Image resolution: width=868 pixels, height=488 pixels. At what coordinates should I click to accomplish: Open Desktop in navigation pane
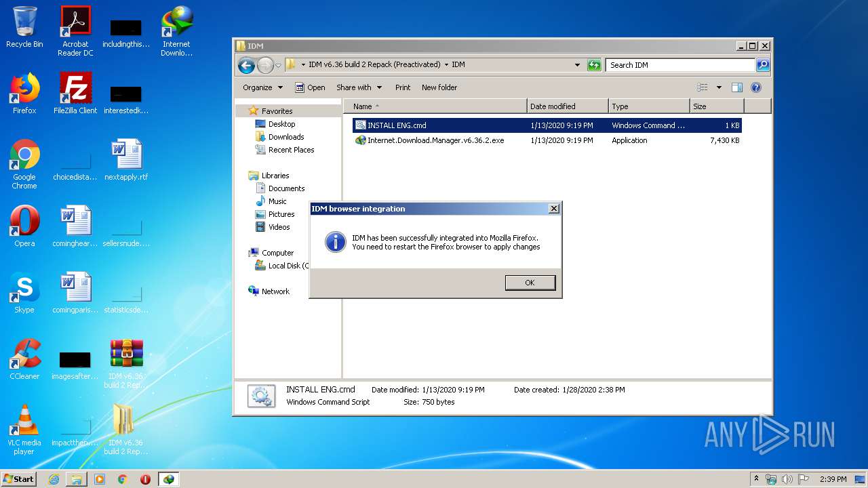[281, 124]
